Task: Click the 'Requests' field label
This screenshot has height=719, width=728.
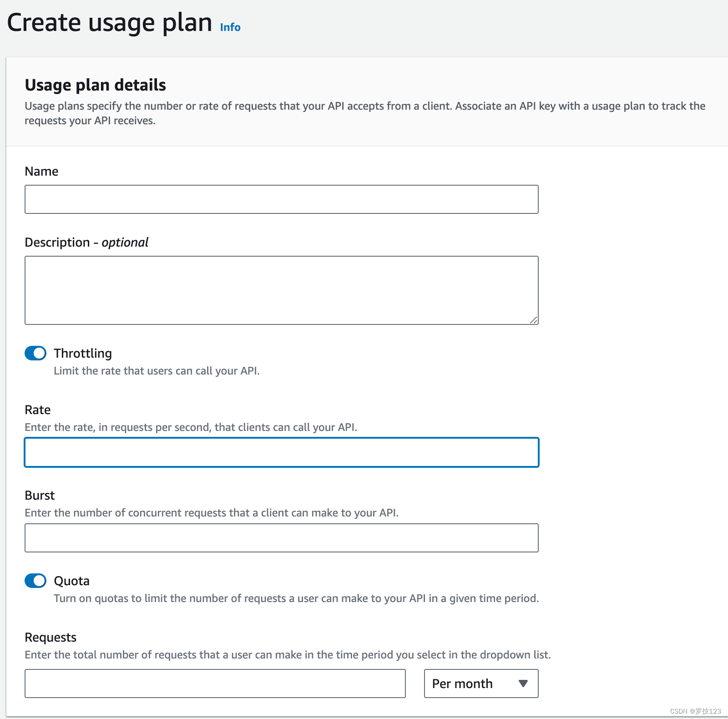Action: tap(51, 637)
